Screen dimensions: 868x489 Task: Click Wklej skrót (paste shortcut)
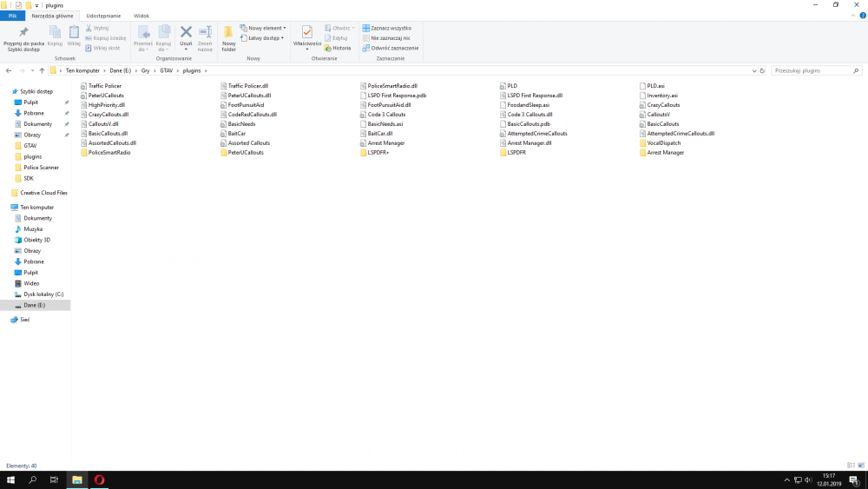[x=102, y=48]
